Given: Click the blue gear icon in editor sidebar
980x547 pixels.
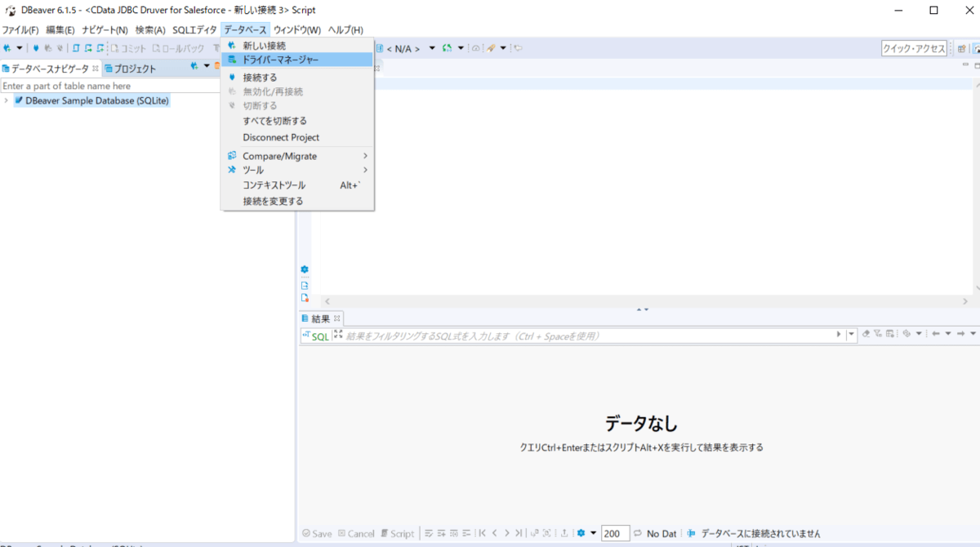Looking at the screenshot, I should [x=305, y=269].
